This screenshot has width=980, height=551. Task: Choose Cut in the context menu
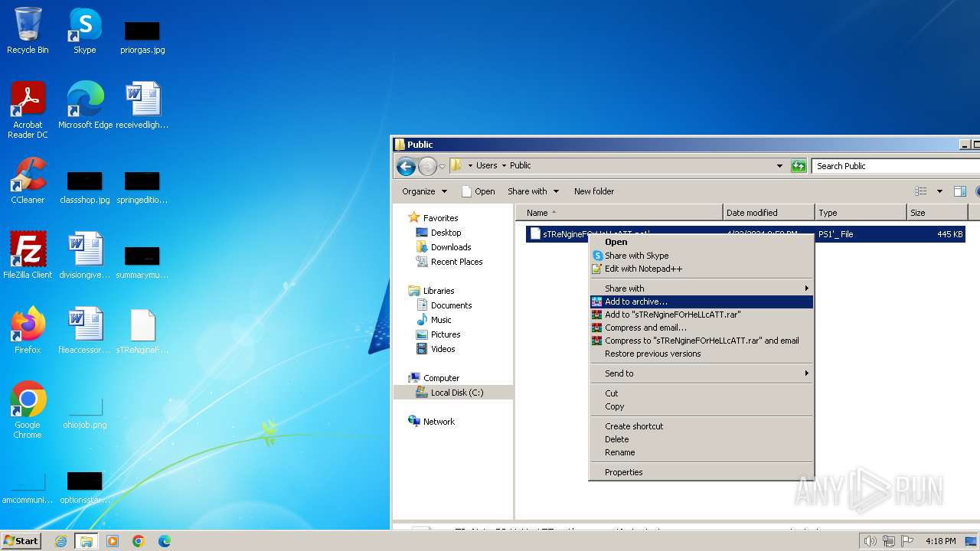[701, 393]
